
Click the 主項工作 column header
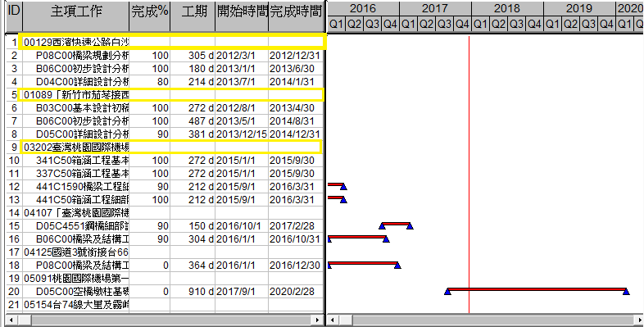76,16
